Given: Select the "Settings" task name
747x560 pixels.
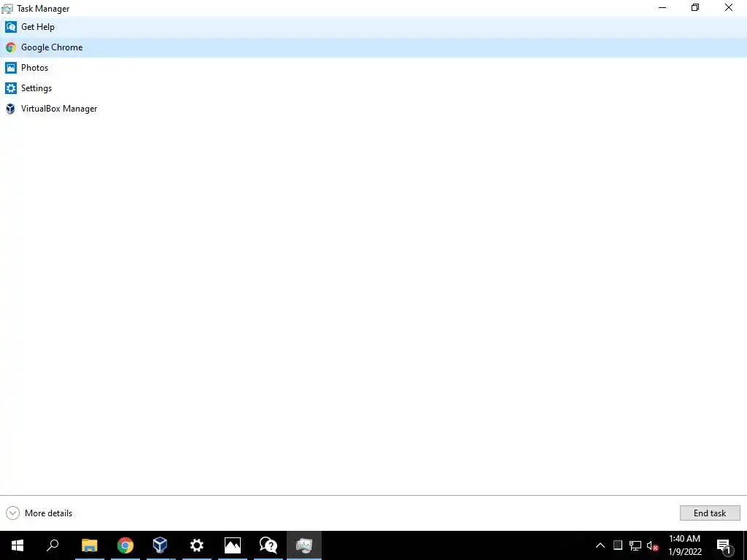Looking at the screenshot, I should pos(36,88).
